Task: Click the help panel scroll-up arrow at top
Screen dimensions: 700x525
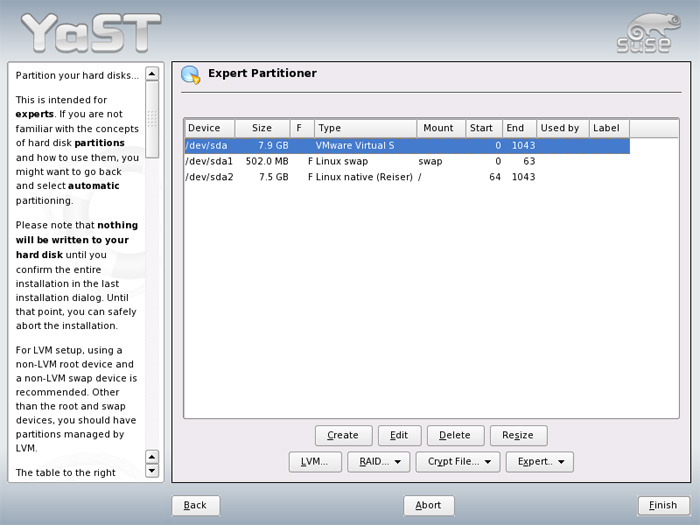Action: pos(152,74)
